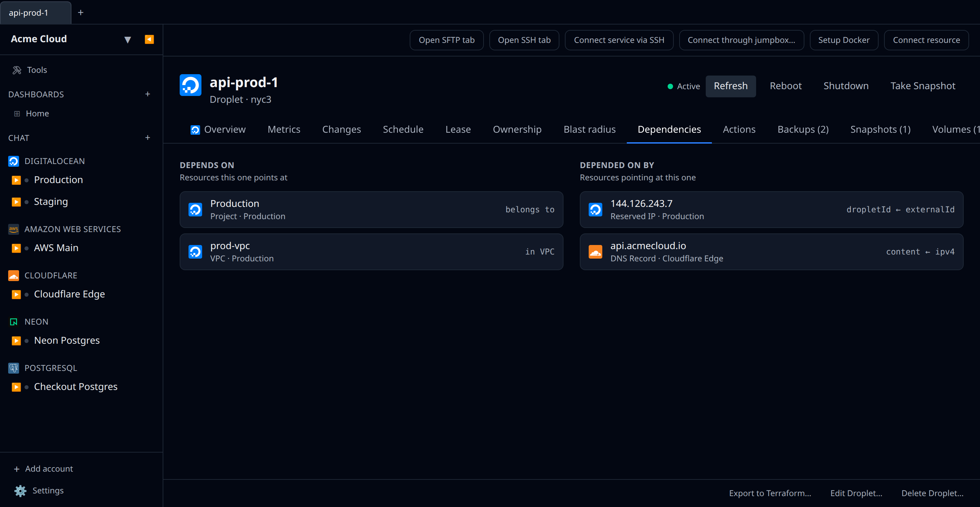This screenshot has height=507, width=980.
Task: Switch to the Ownership tab
Action: point(517,129)
